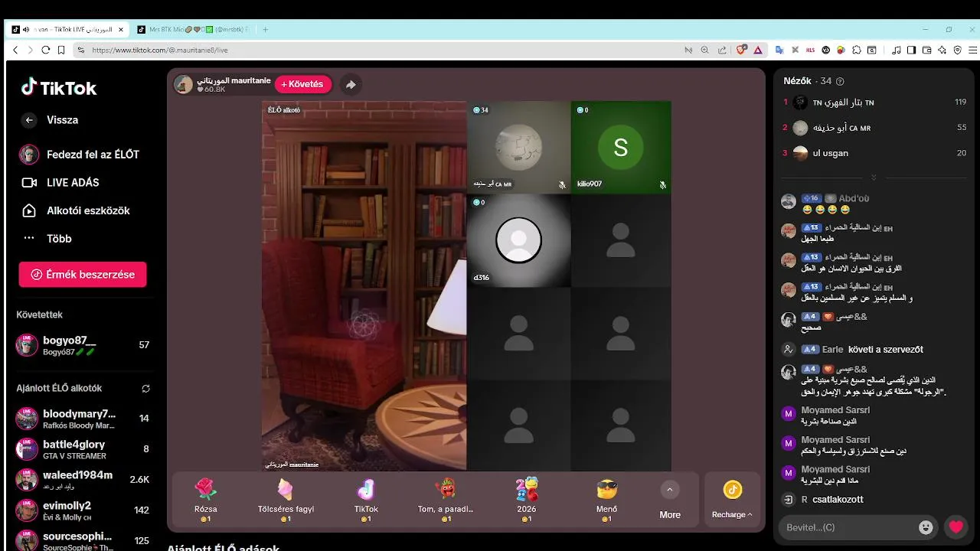Open bloodymary7... recommended live
This screenshot has width=980, height=551.
83,419
